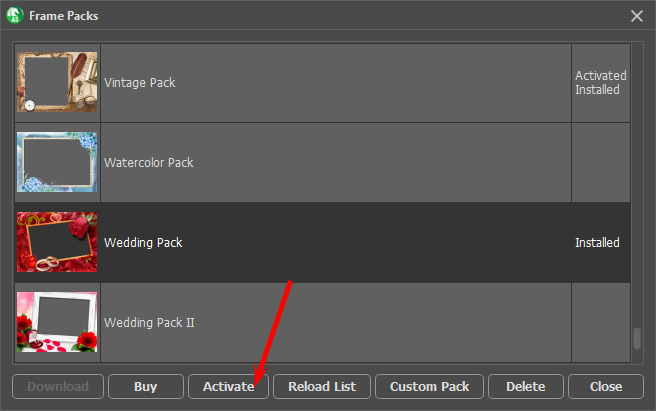
Task: Click the AKVIS app icon in title bar
Action: point(15,15)
